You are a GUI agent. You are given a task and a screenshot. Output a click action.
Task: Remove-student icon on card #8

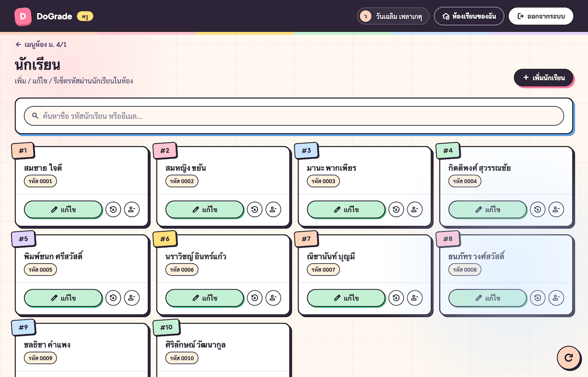click(x=556, y=298)
